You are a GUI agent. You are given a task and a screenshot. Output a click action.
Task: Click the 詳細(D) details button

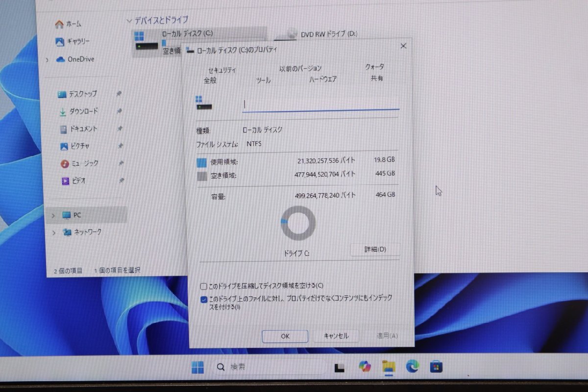pyautogui.click(x=375, y=250)
